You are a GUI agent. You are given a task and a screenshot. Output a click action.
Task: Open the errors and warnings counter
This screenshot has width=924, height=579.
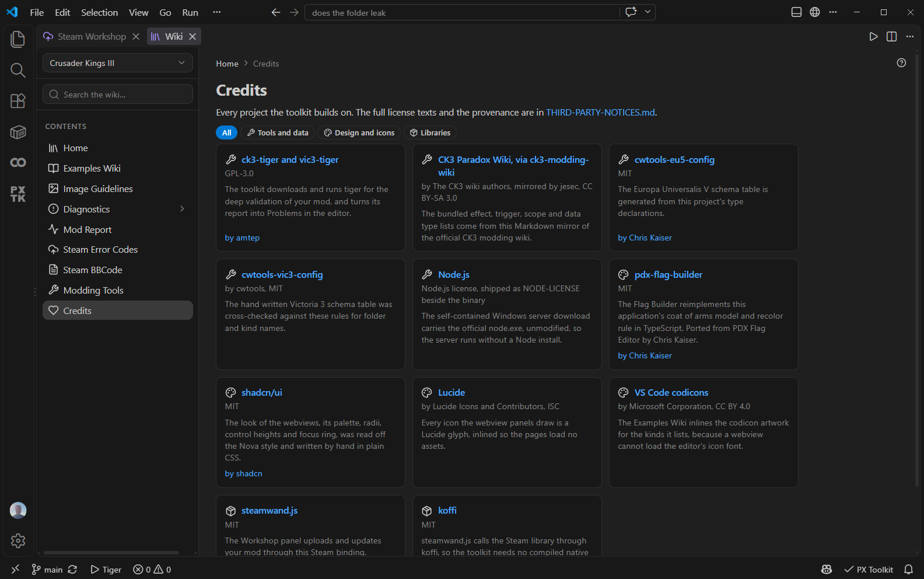[152, 570]
